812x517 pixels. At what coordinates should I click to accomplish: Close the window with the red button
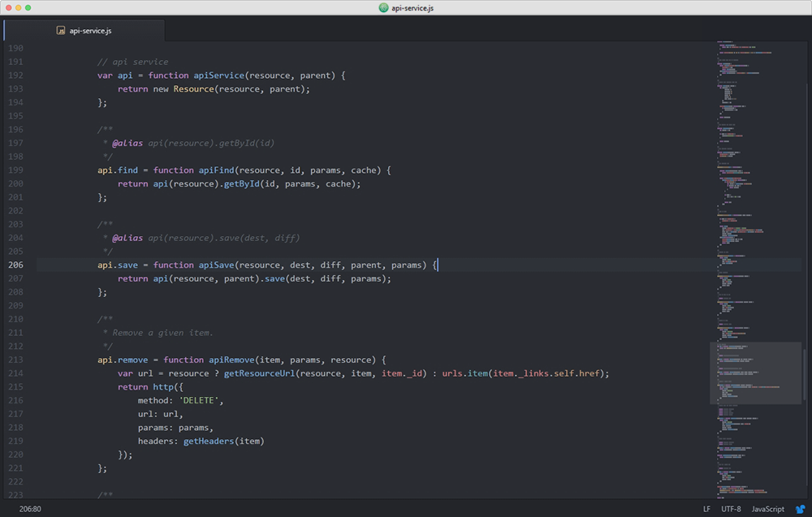click(x=9, y=8)
